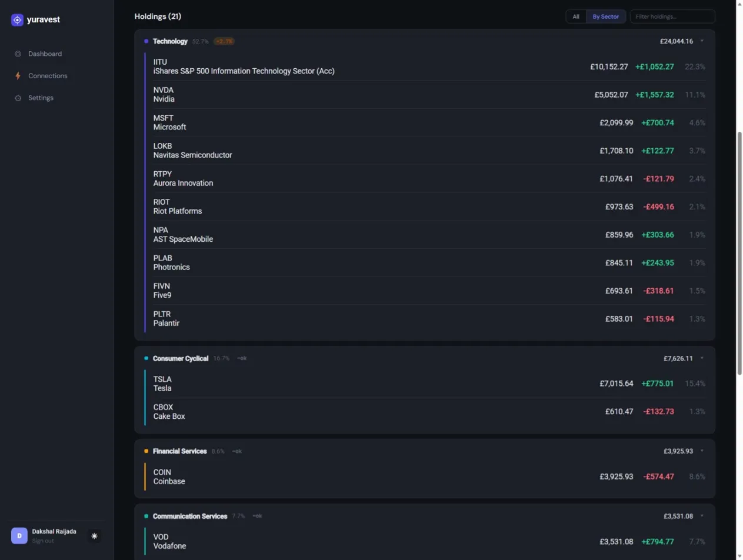Click the green Communication Services sector dot
This screenshot has width=743, height=560.
point(146,516)
